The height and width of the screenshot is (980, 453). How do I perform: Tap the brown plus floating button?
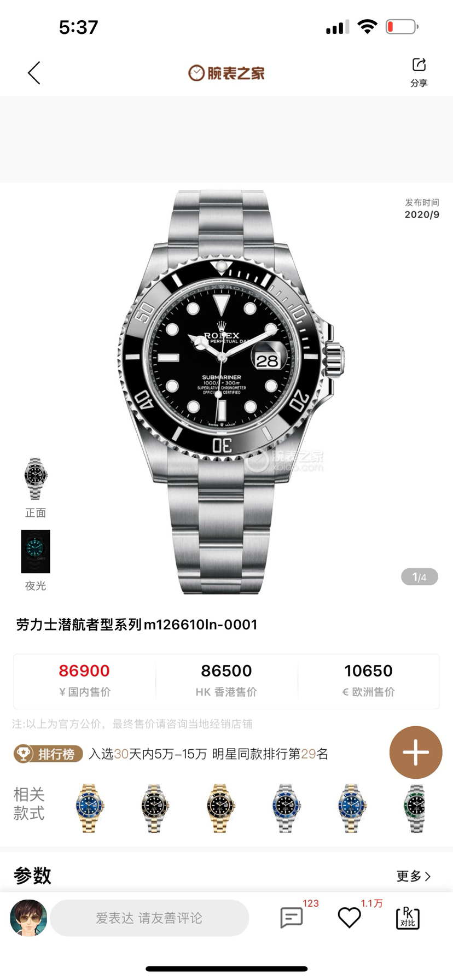point(416,752)
